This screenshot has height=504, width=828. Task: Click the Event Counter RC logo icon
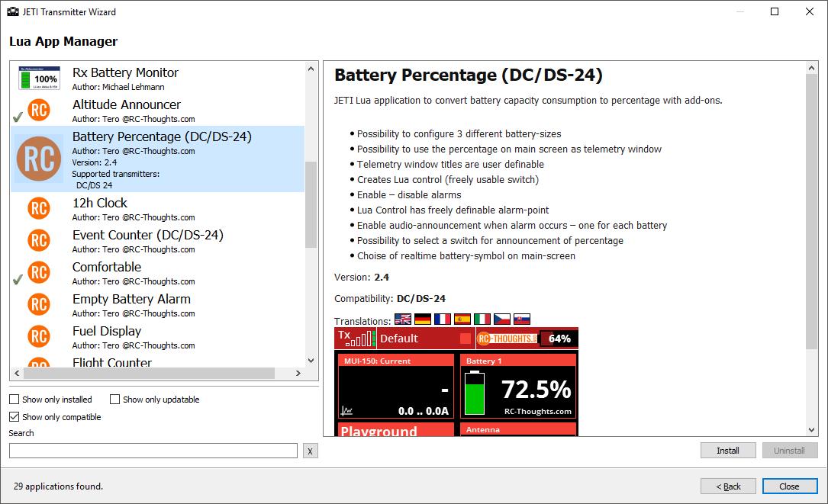tap(39, 241)
